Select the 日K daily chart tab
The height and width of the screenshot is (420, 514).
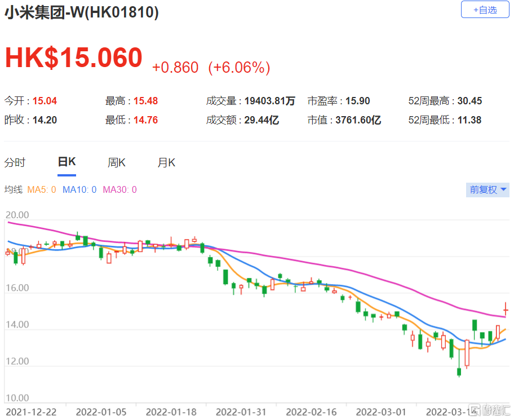point(67,162)
